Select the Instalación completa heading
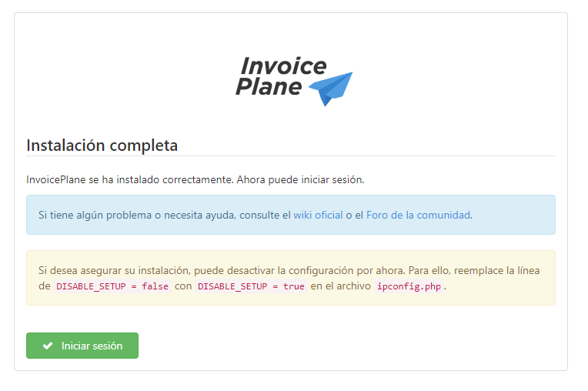Image resolution: width=588 pixels, height=391 pixels. tap(102, 145)
